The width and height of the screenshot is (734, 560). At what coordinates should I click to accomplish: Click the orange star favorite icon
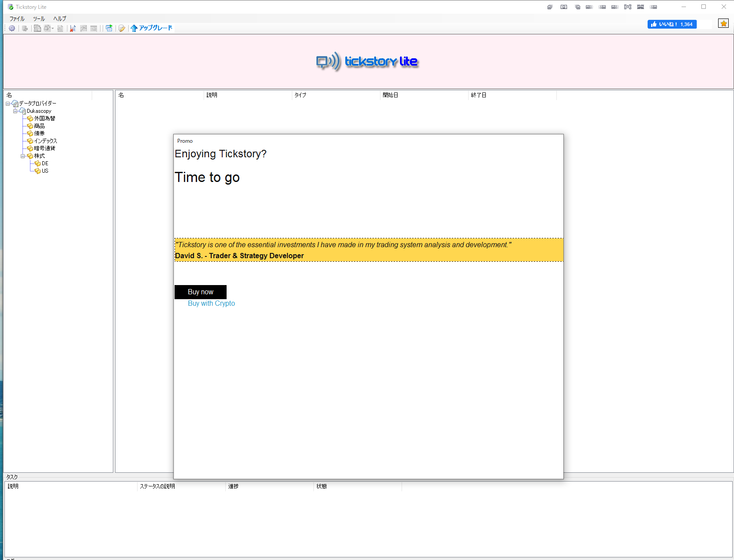[x=723, y=23]
